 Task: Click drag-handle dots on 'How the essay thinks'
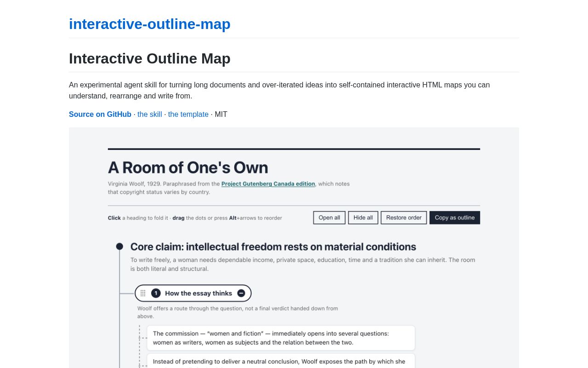pos(143,293)
